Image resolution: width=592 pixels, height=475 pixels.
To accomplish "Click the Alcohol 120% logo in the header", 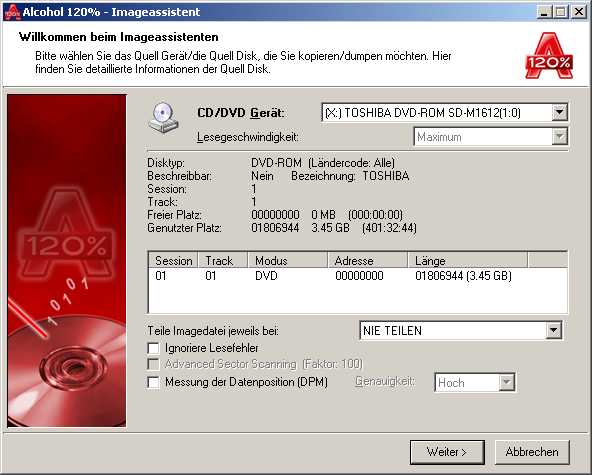I will (x=549, y=56).
